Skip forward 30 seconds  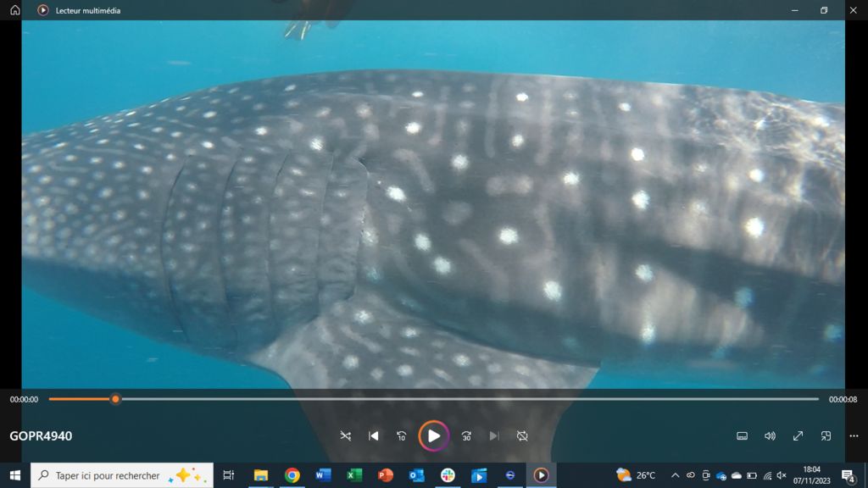coord(466,436)
